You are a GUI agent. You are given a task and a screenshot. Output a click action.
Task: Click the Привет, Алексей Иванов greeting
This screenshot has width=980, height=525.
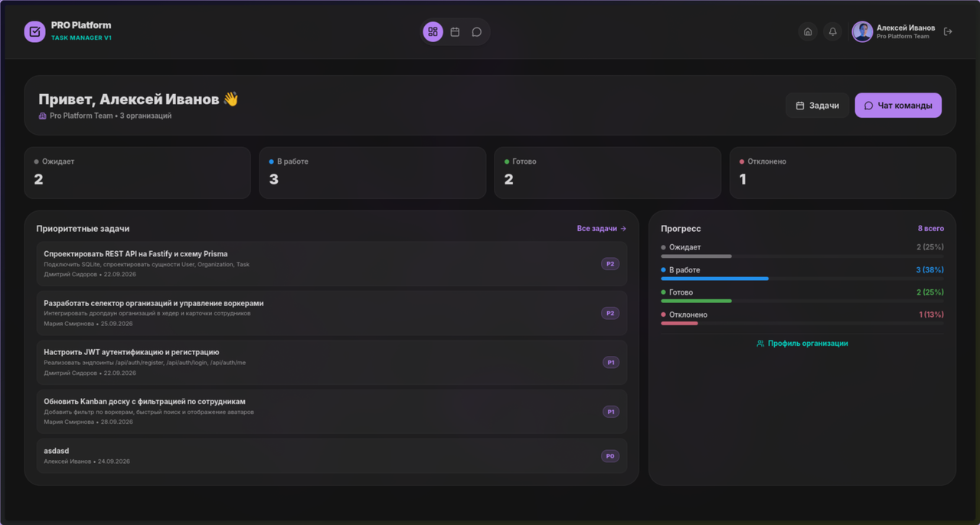pyautogui.click(x=139, y=99)
